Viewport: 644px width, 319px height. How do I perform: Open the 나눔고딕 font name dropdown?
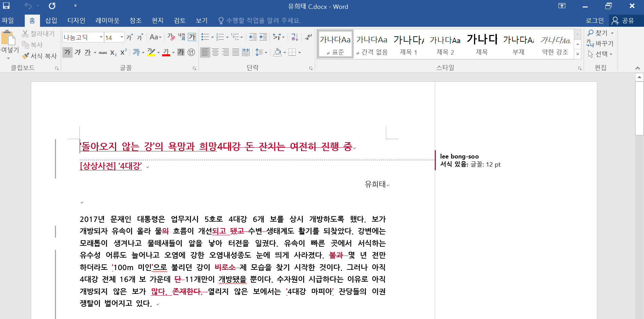click(101, 37)
